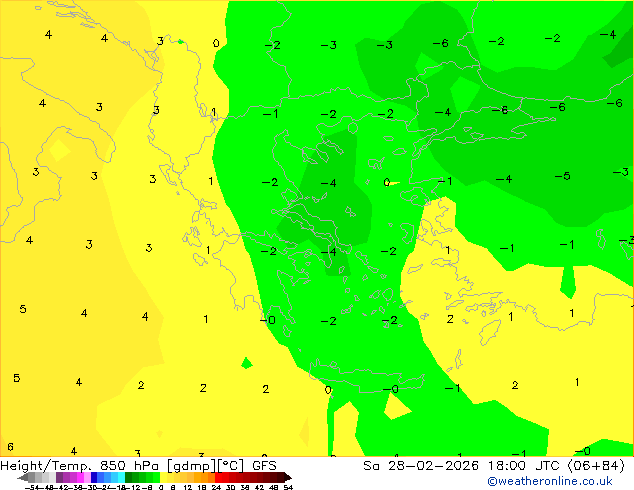This screenshot has height=490, width=634.
Task: Click the 'Height/Temp.' title text
Action: (x=46, y=466)
